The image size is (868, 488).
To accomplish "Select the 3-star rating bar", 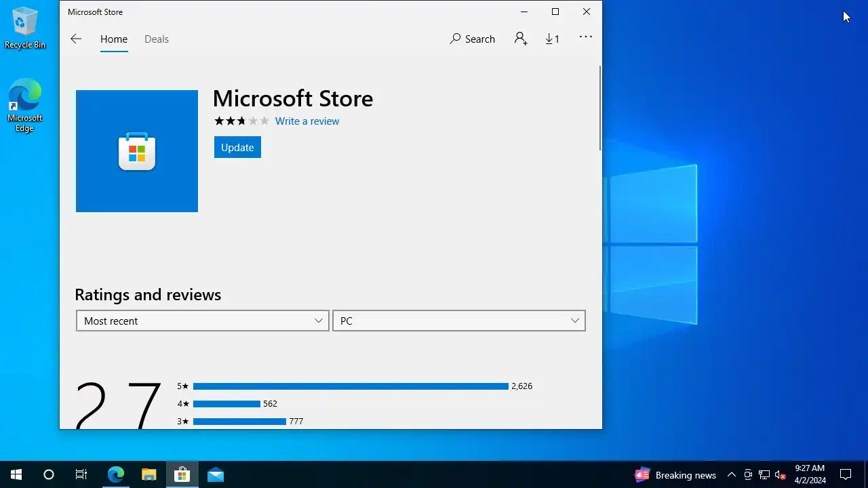I will click(239, 422).
